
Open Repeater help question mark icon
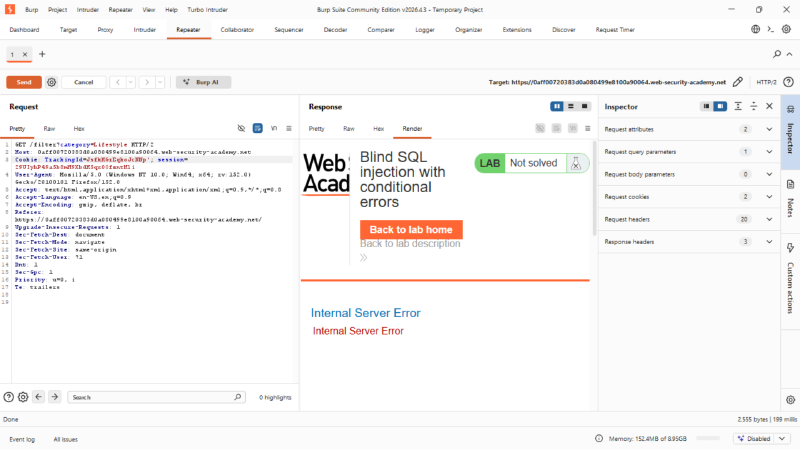(x=788, y=82)
